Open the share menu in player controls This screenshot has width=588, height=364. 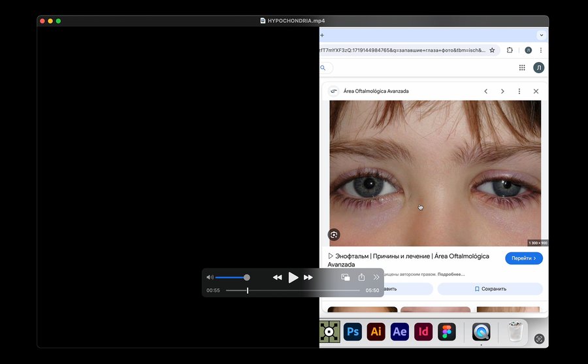coord(361,278)
